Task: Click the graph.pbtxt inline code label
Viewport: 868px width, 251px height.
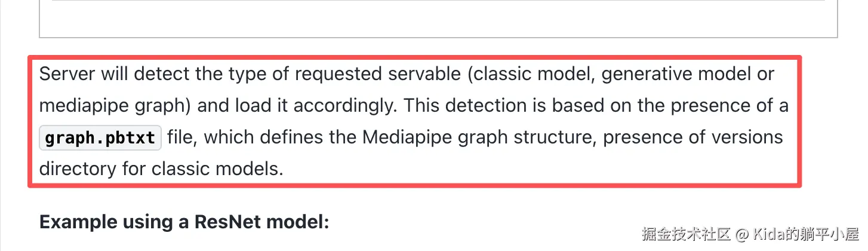Action: click(100, 137)
